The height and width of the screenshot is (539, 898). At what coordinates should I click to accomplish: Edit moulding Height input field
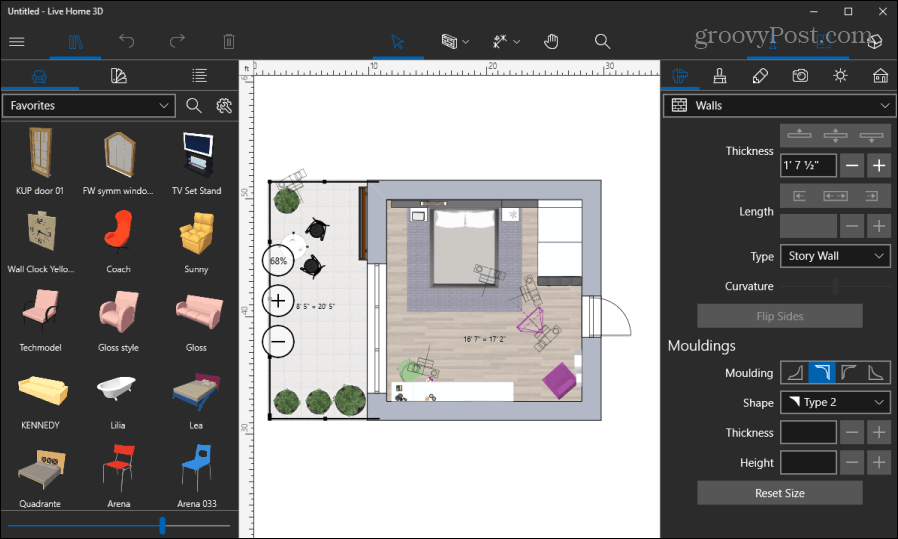[x=808, y=462]
